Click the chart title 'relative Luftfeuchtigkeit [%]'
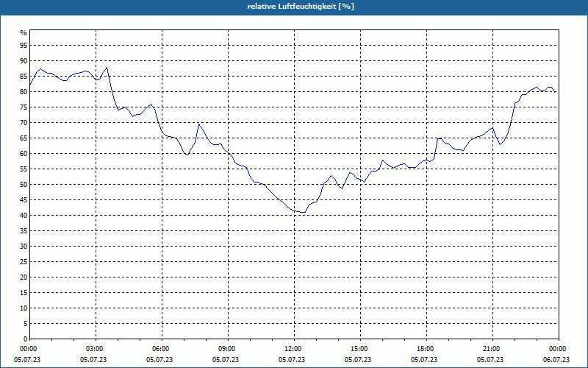The height and width of the screenshot is (368, 588). 301,7
